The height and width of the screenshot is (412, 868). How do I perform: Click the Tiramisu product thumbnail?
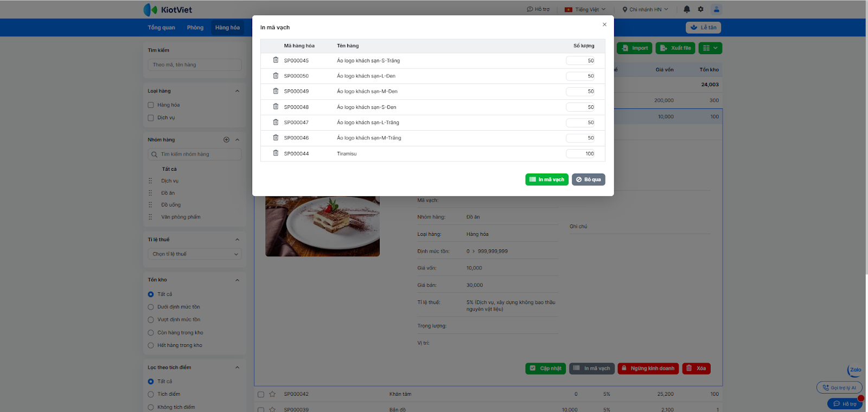click(322, 226)
